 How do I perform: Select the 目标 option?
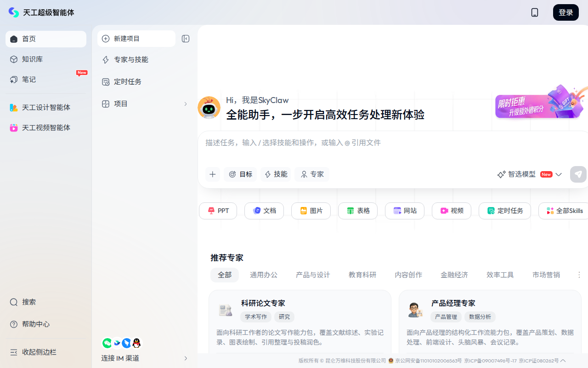click(x=240, y=174)
